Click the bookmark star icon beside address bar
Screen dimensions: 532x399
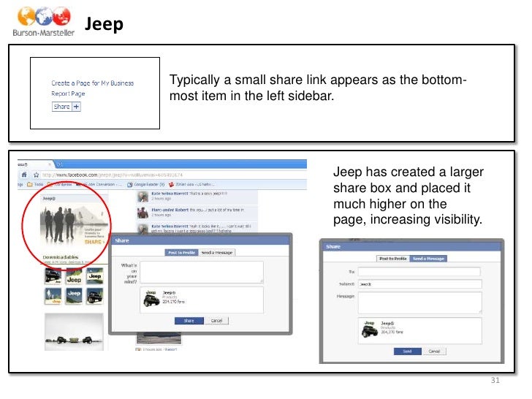click(x=36, y=175)
